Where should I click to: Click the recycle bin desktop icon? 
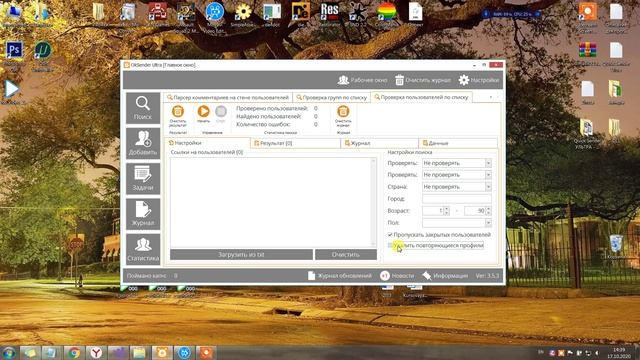click(x=616, y=244)
